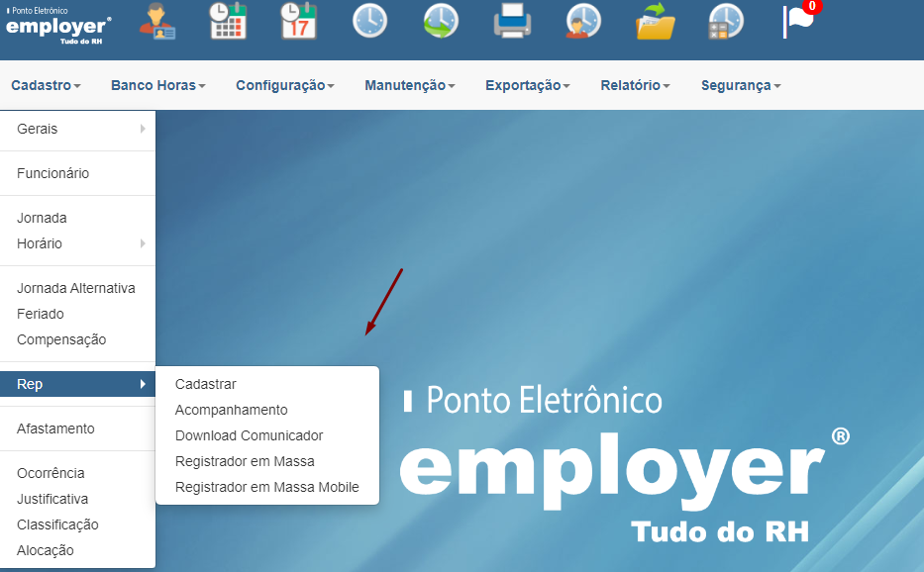Choose Jornada Alternativa
This screenshot has width=924, height=572.
[x=78, y=288]
